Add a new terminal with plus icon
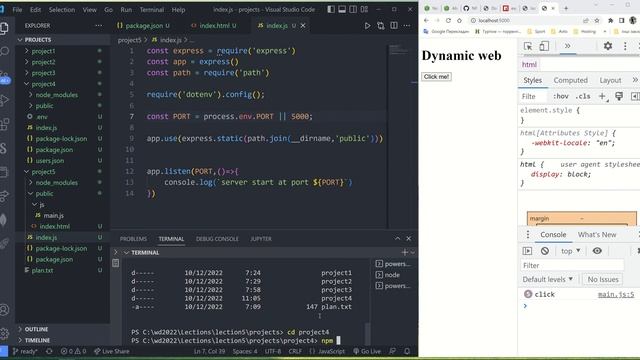640x360 pixels. tap(404, 253)
